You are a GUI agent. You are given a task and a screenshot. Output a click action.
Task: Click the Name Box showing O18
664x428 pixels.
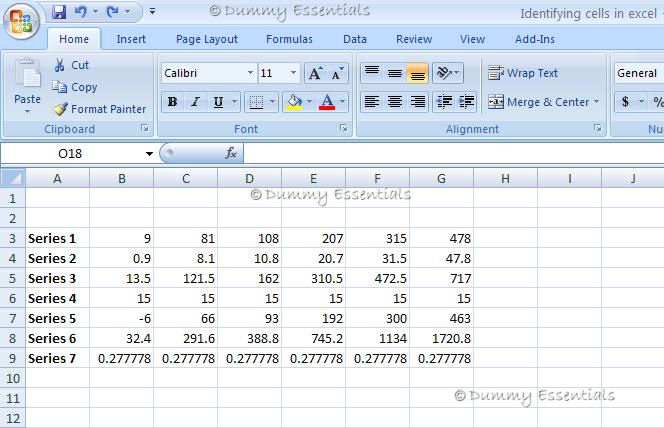pyautogui.click(x=70, y=153)
